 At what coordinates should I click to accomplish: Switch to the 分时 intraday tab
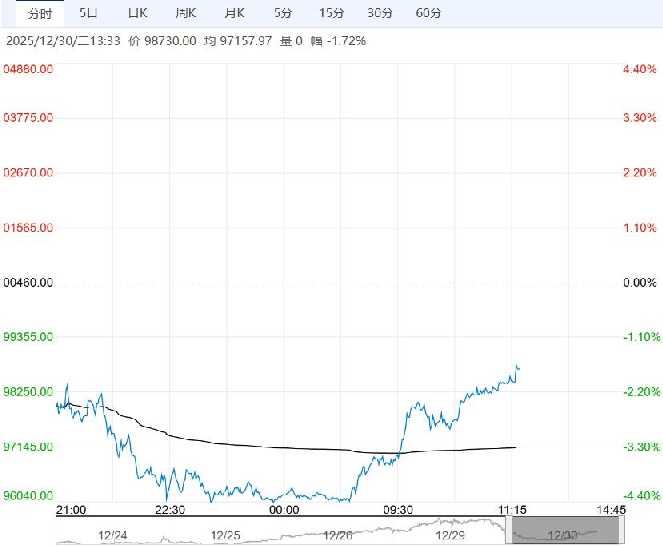38,13
